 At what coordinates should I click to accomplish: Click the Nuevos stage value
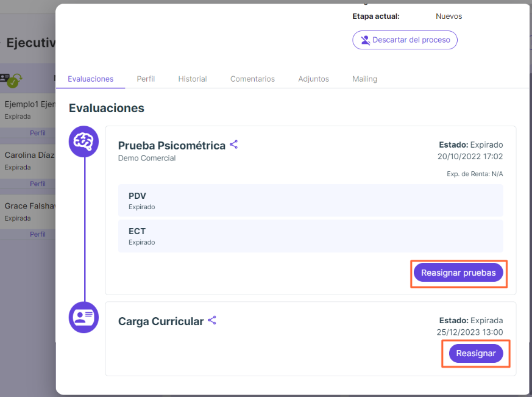pos(449,16)
